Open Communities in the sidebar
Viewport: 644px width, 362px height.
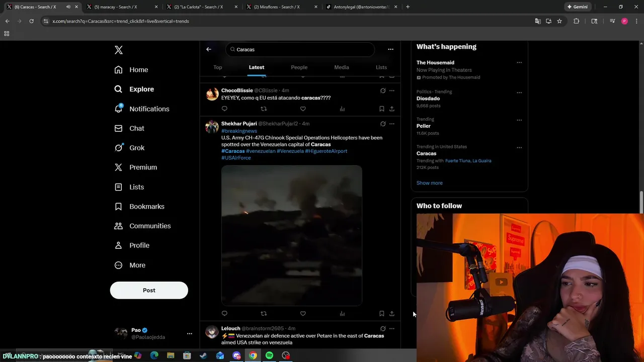[x=142, y=226]
